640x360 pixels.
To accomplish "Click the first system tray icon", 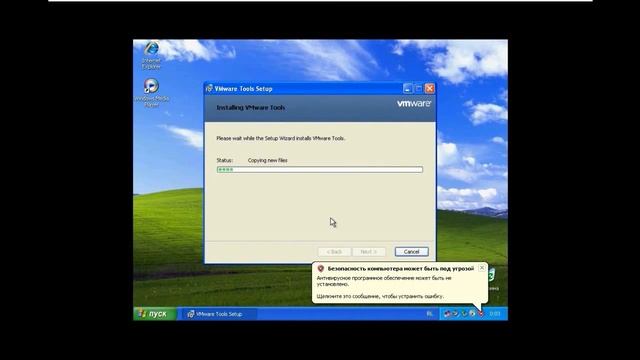I will [447, 313].
